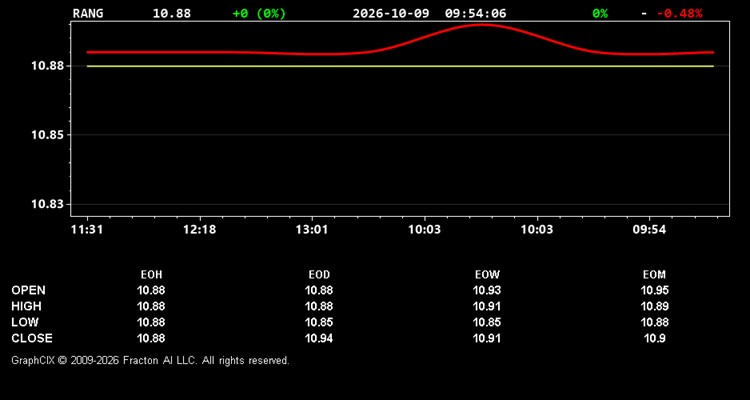
Task: Click the GraphCIX copyright notice
Action: click(x=150, y=360)
